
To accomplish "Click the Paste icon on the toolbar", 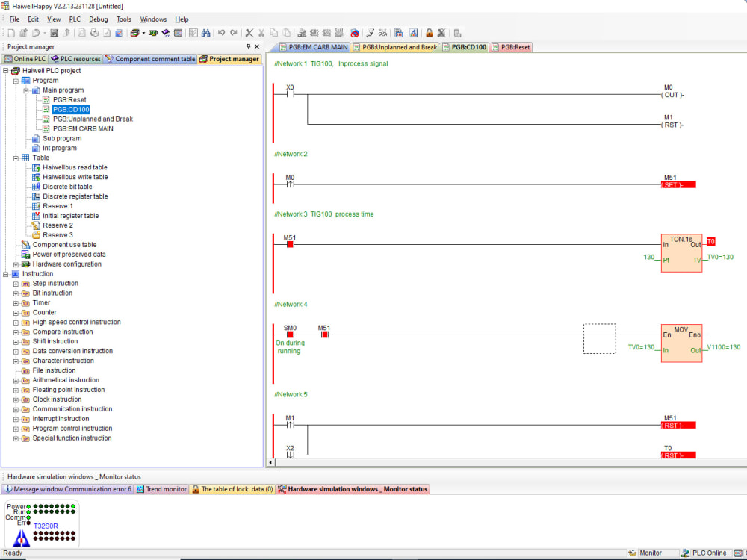I will 285,33.
